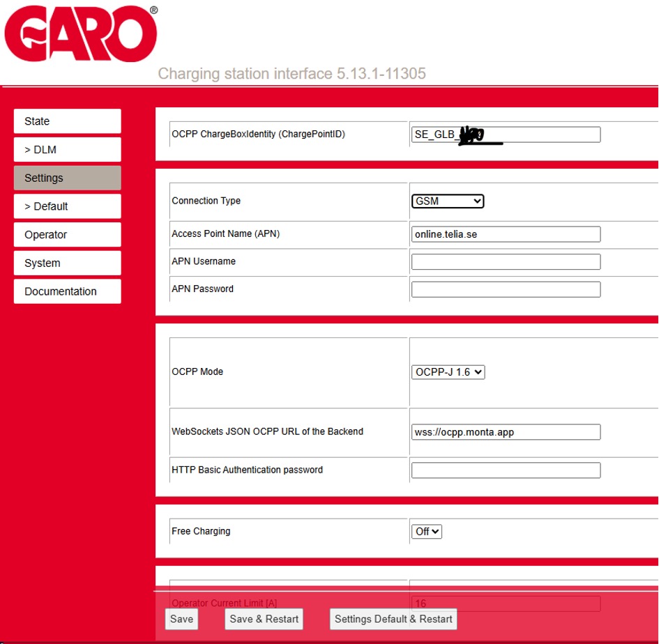Screen dimensions: 659x644
Task: Open the Documentation page
Action: click(x=67, y=291)
